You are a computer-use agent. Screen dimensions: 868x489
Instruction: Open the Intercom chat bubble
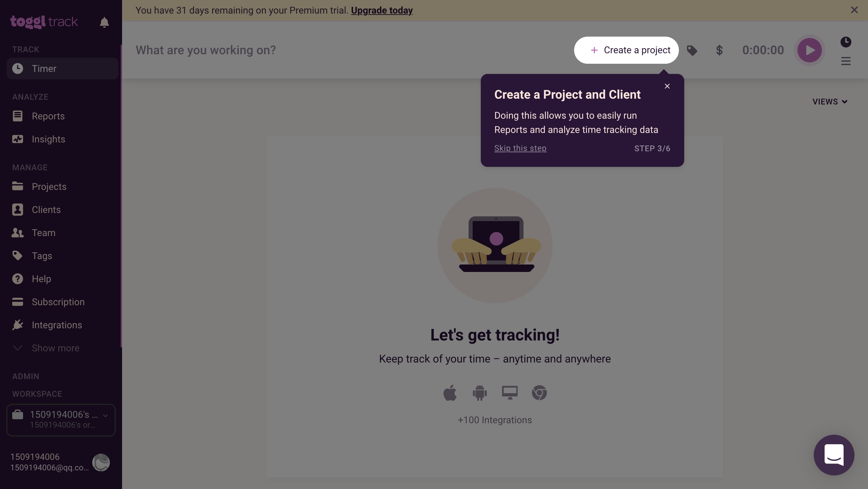click(x=834, y=455)
